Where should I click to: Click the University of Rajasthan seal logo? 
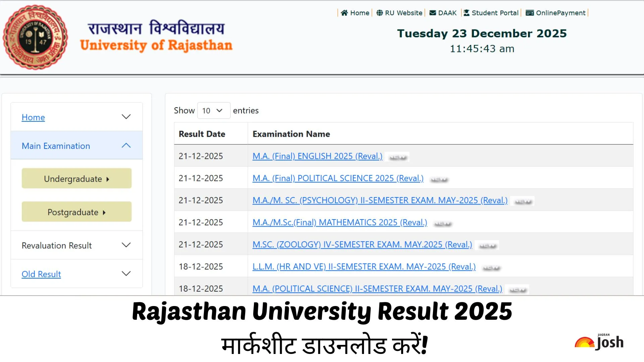[x=35, y=37]
